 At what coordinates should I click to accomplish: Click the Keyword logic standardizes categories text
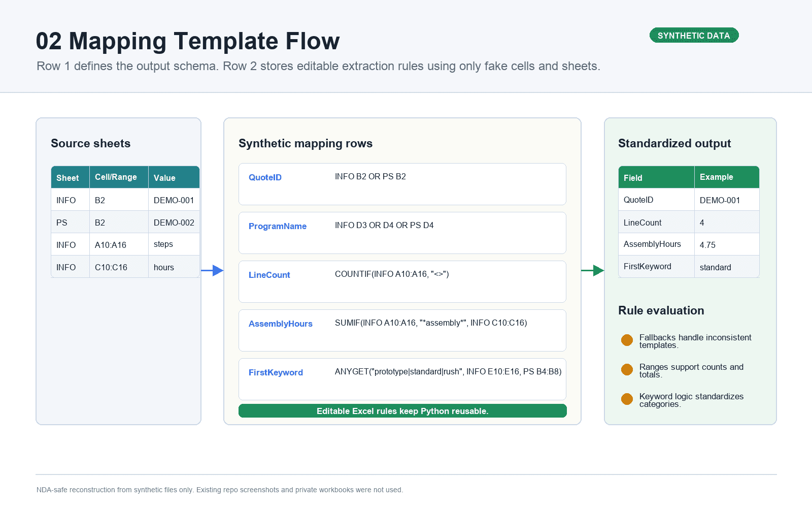(x=691, y=400)
